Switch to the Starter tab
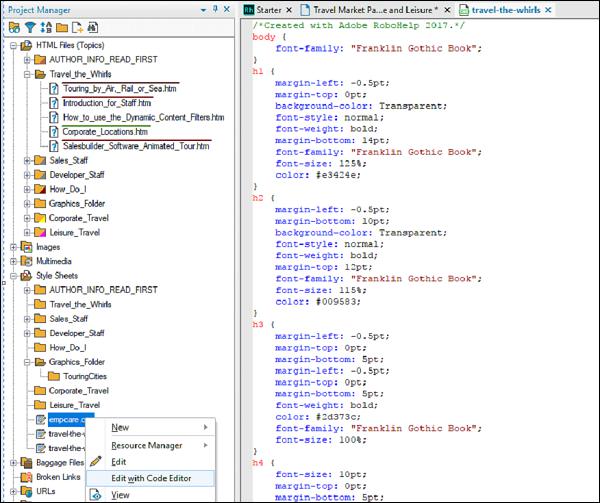The width and height of the screenshot is (600, 503). point(268,9)
